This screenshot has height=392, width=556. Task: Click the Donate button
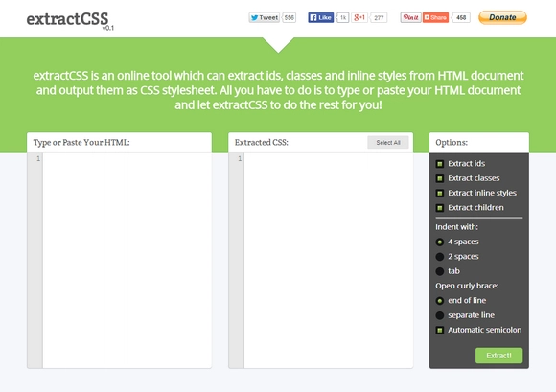[502, 17]
